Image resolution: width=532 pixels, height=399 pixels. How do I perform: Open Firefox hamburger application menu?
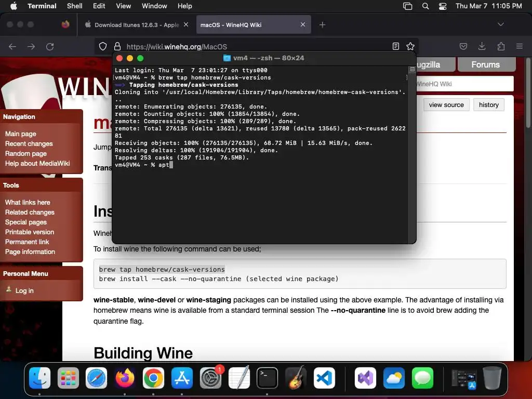(x=520, y=46)
